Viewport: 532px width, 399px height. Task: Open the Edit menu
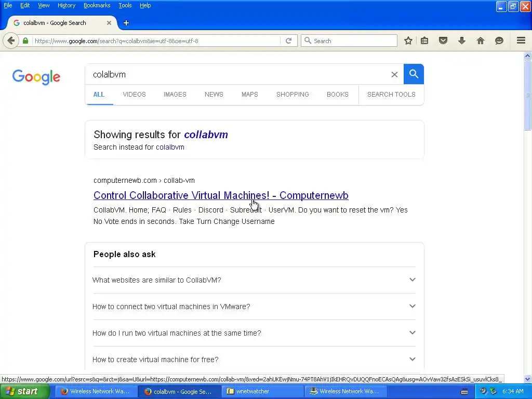click(x=25, y=5)
